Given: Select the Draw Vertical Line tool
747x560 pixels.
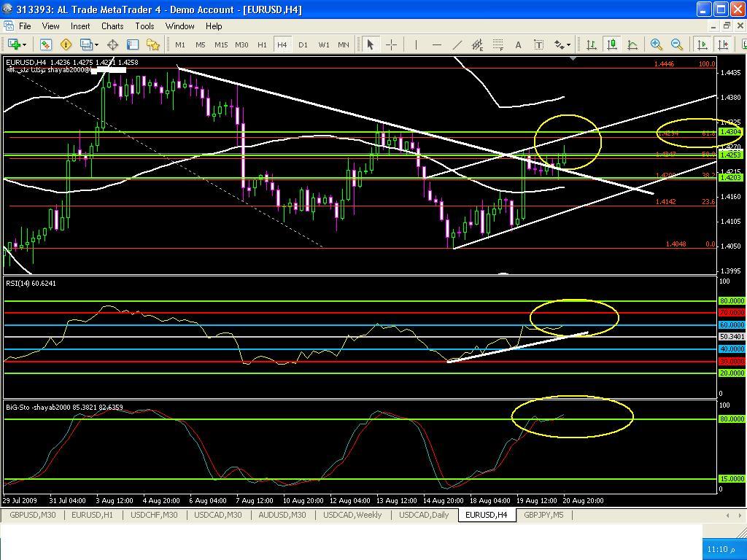Looking at the screenshot, I should tap(416, 44).
